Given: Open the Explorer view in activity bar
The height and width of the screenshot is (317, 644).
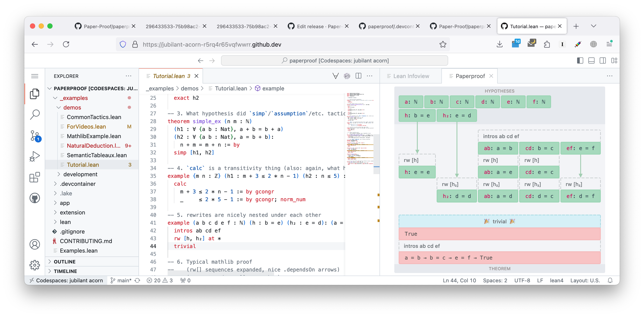Looking at the screenshot, I should click(x=35, y=94).
